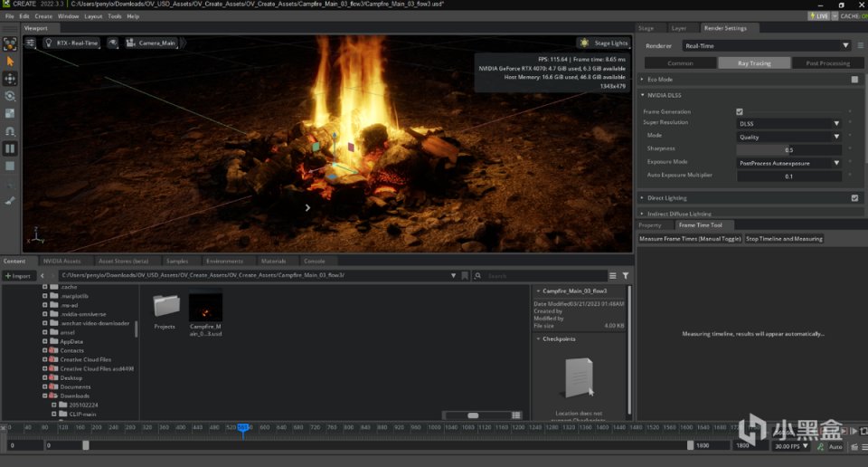The height and width of the screenshot is (467, 868).
Task: Collapse the NVIDIA DLSS section
Action: [x=643, y=95]
